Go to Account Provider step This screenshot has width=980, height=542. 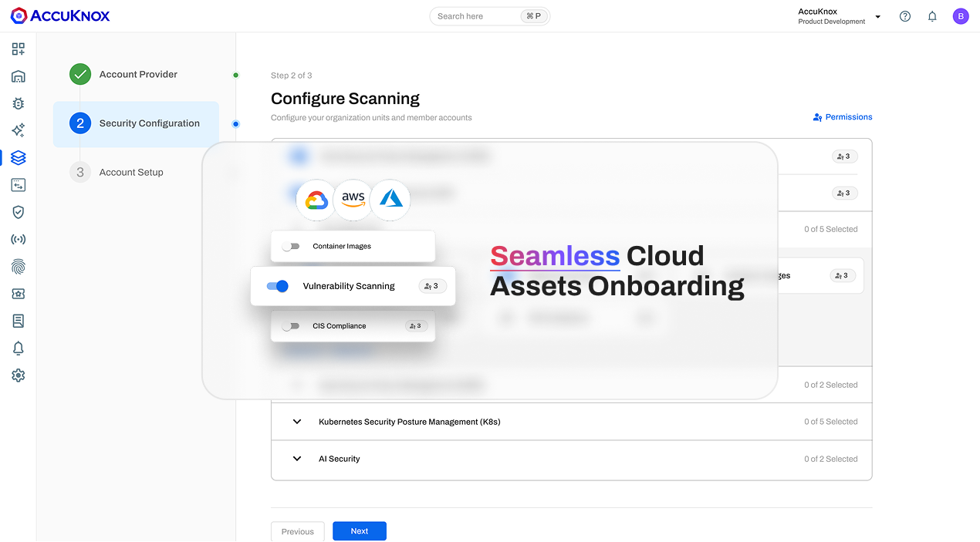138,74
